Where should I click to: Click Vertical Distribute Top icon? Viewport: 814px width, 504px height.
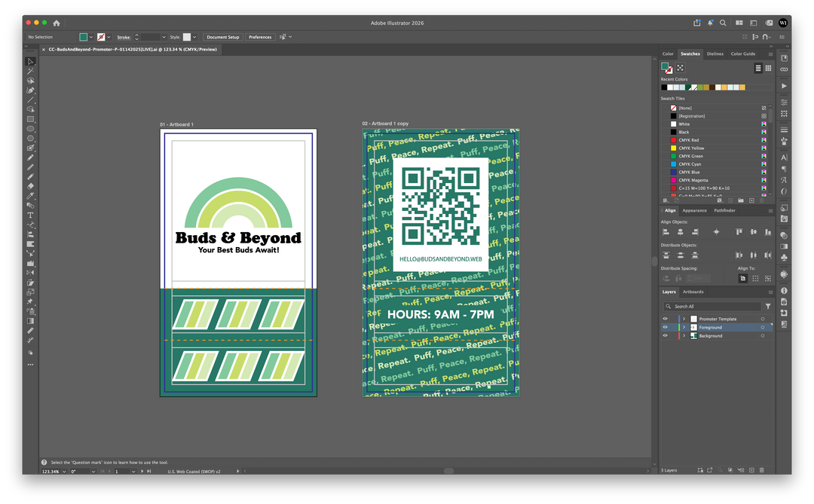tap(666, 255)
